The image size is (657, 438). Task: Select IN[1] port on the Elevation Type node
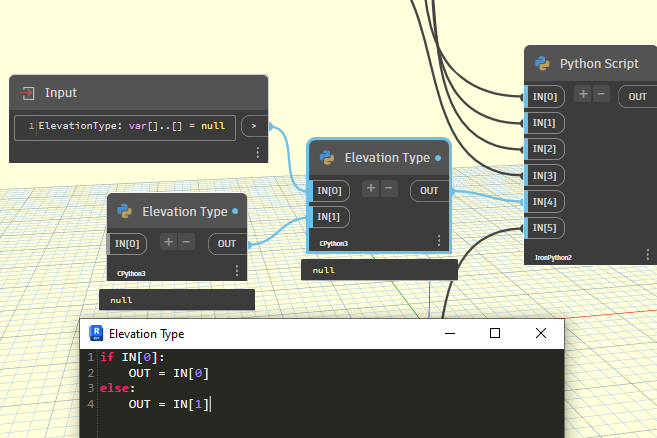pos(329,216)
